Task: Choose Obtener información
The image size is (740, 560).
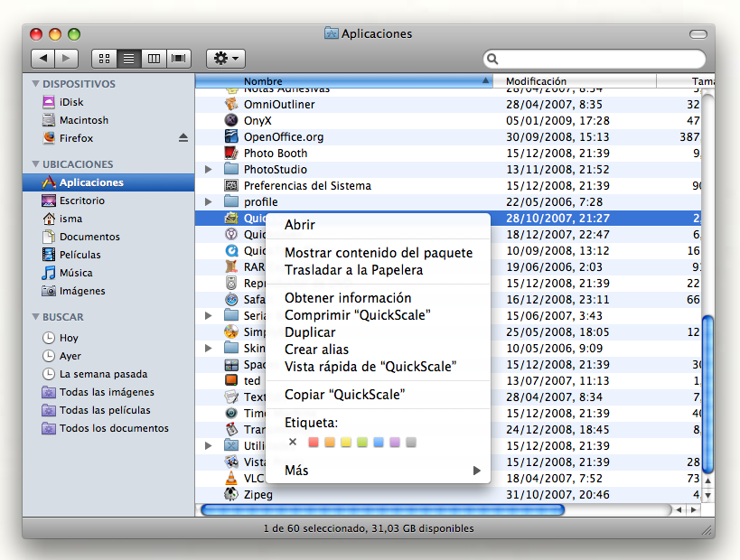Action: click(x=378, y=298)
